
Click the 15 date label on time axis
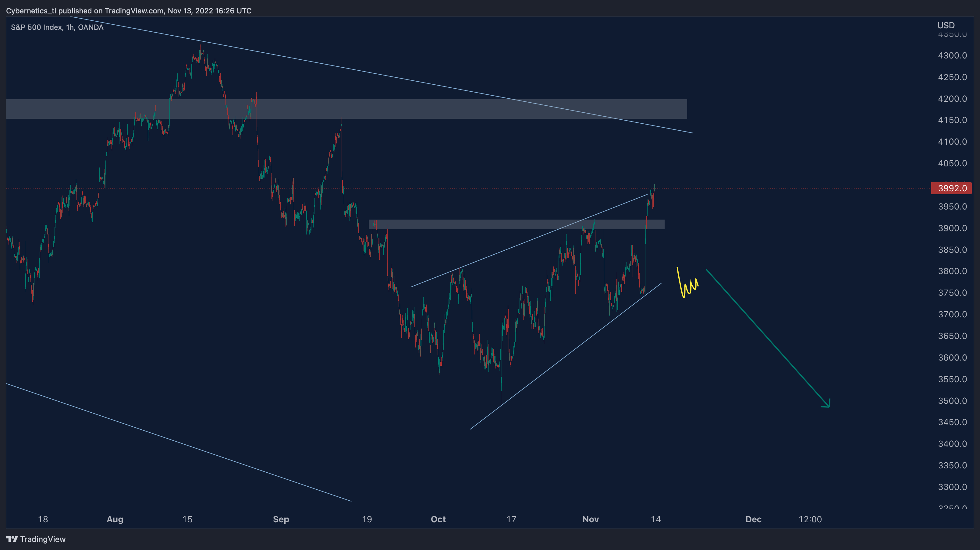pos(187,520)
